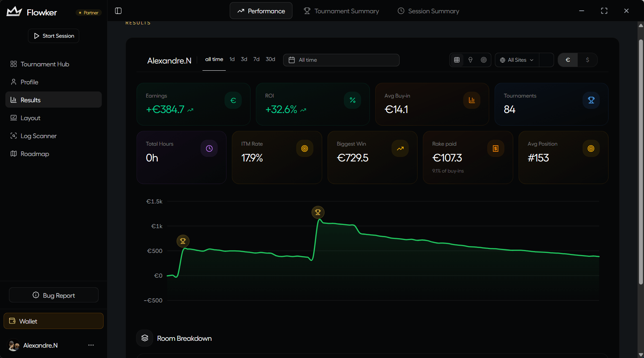Switch currency to dollar

click(587, 60)
